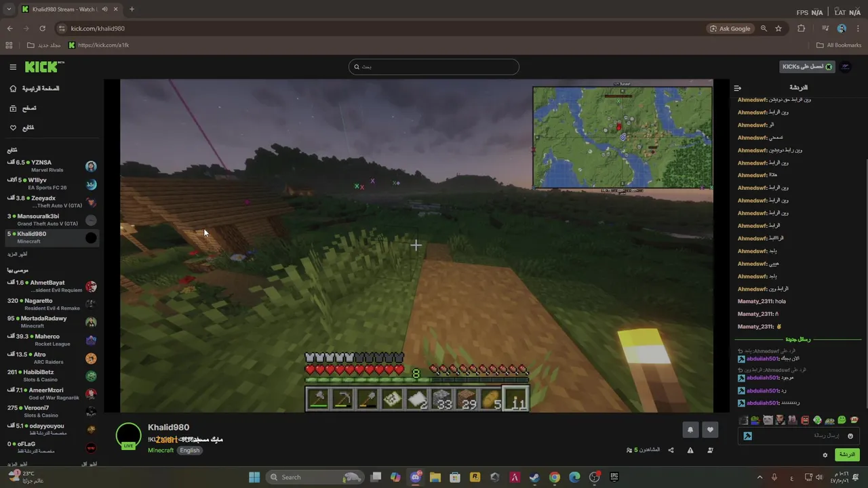Go back in browser
The width and height of the screenshot is (868, 488).
[9, 28]
